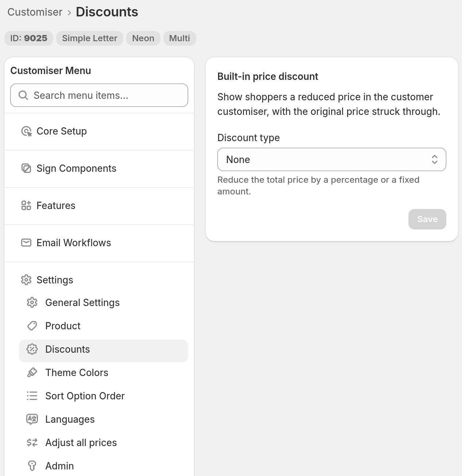The image size is (462, 476).
Task: Click the Theme Colors paintbrush icon
Action: (32, 372)
